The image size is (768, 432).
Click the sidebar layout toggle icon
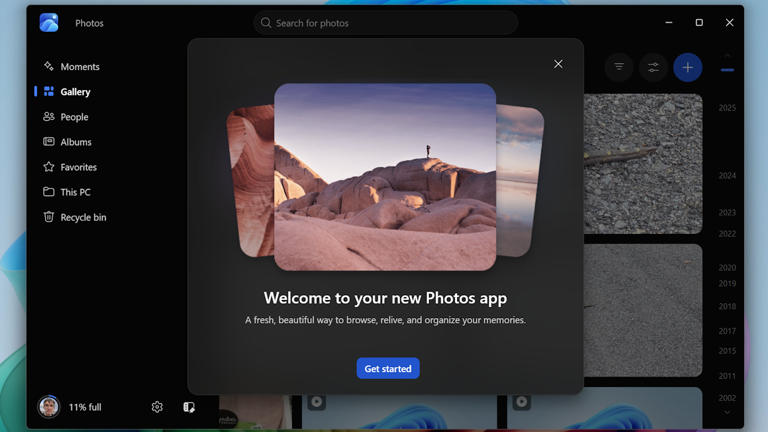(x=189, y=407)
